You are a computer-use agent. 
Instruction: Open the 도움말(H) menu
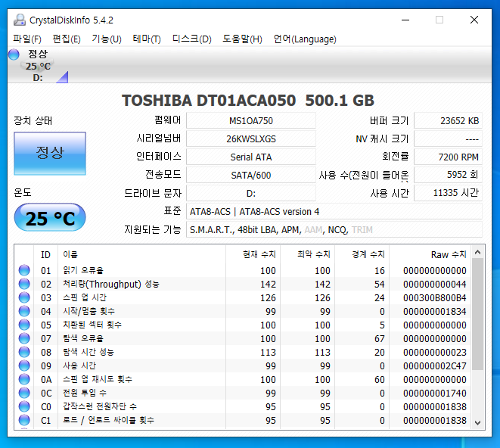coord(242,39)
